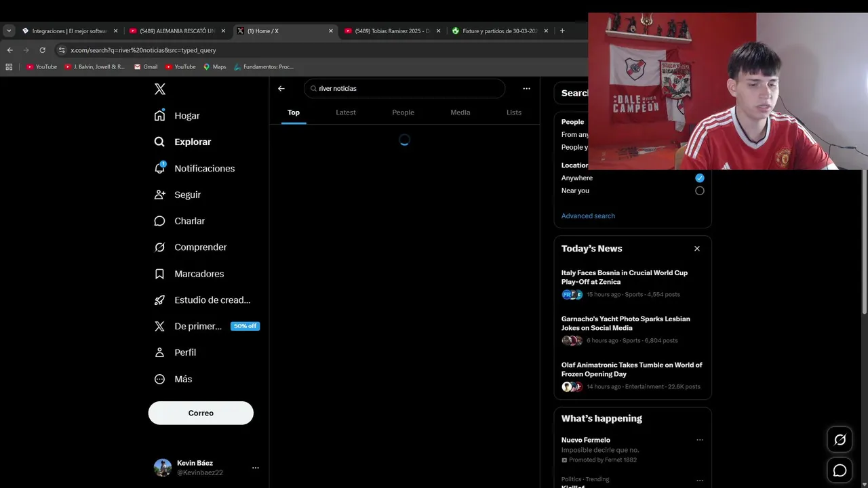Switch to ALEMANIA RESCATÓ YouTube tab

[177, 30]
